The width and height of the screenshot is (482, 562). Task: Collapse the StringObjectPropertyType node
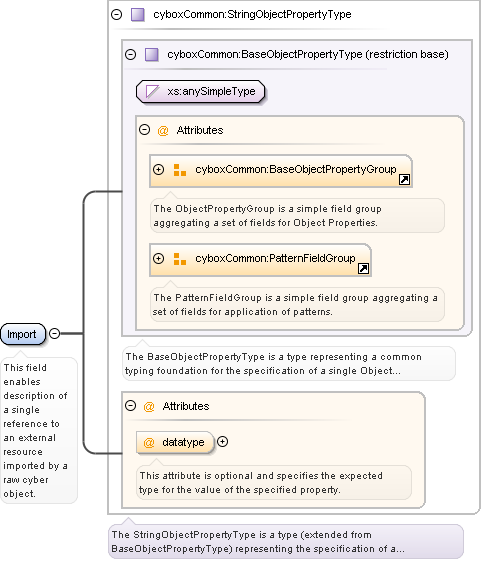click(116, 15)
